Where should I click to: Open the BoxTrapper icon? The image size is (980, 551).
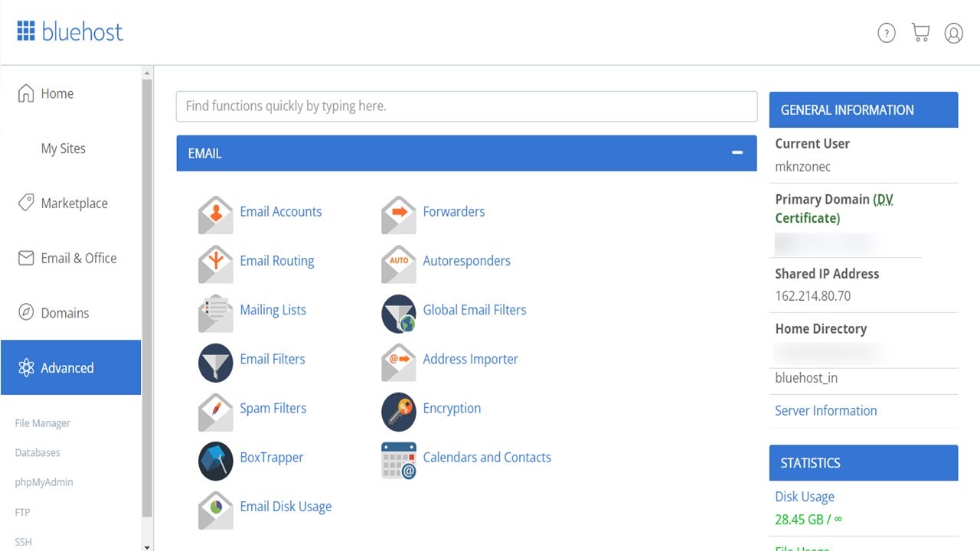coord(216,461)
